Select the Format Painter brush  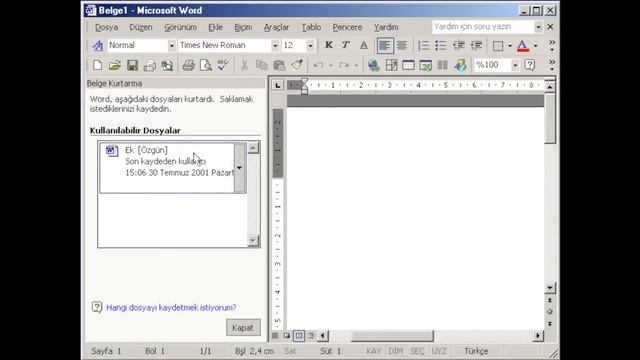(x=297, y=65)
